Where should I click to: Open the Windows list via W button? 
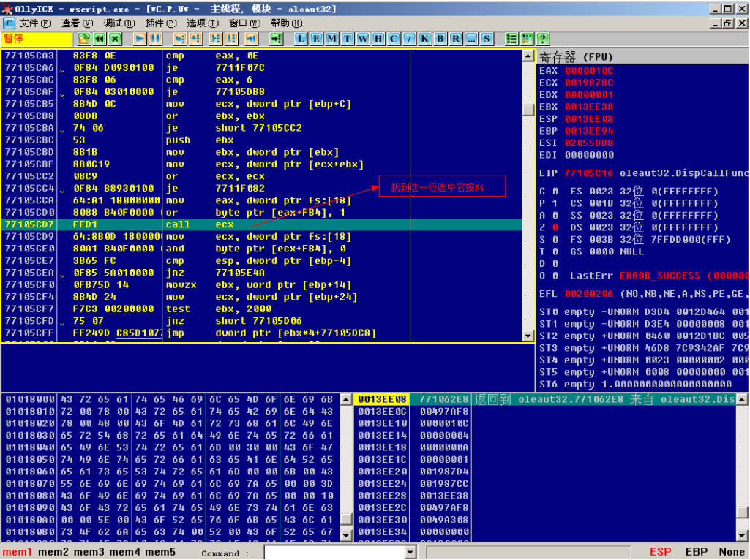(363, 39)
